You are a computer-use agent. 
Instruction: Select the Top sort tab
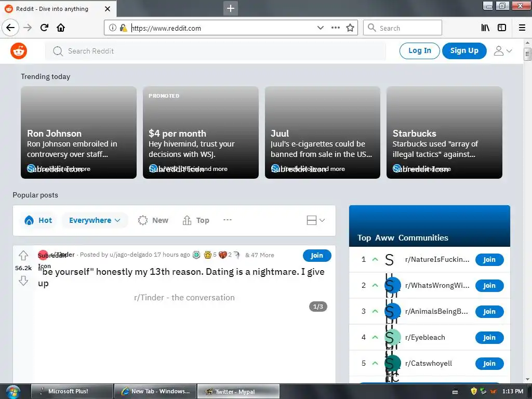tap(196, 220)
